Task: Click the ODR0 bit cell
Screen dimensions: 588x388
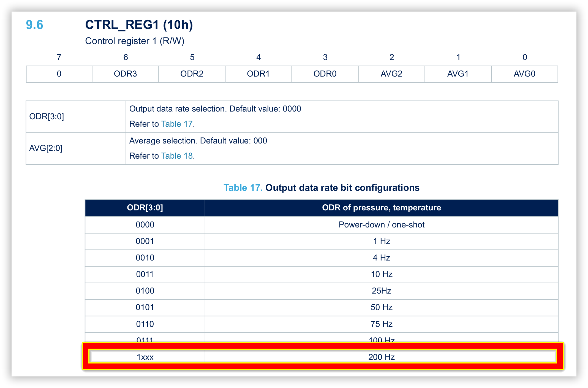Action: click(325, 74)
